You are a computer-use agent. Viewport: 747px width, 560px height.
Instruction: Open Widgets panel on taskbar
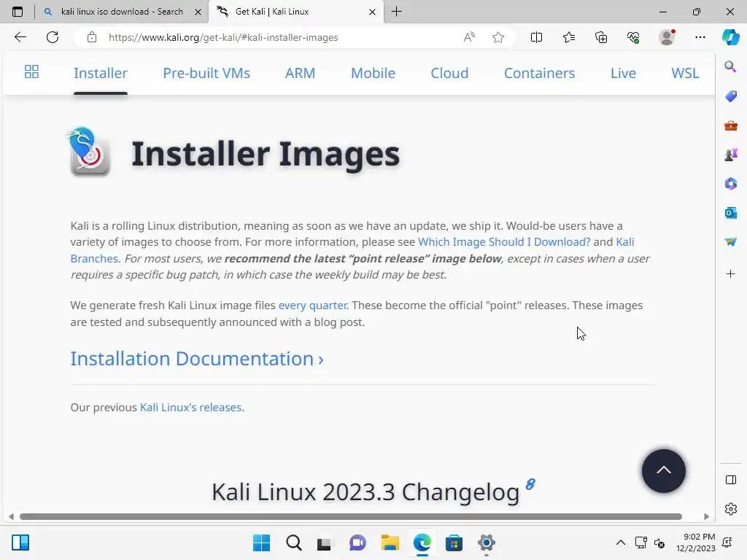[x=20, y=542]
